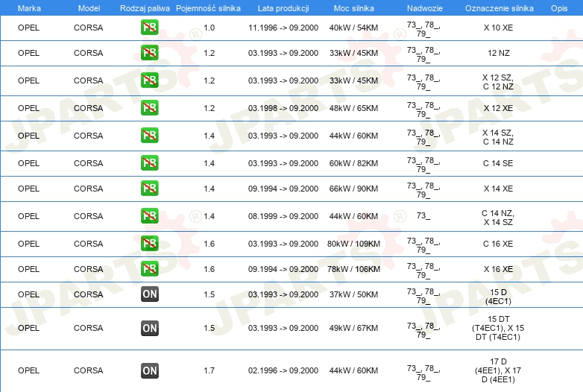The height and width of the screenshot is (392, 583).
Task: Click the PB fuel icon in the X 10 XE row
Action: coord(149,28)
